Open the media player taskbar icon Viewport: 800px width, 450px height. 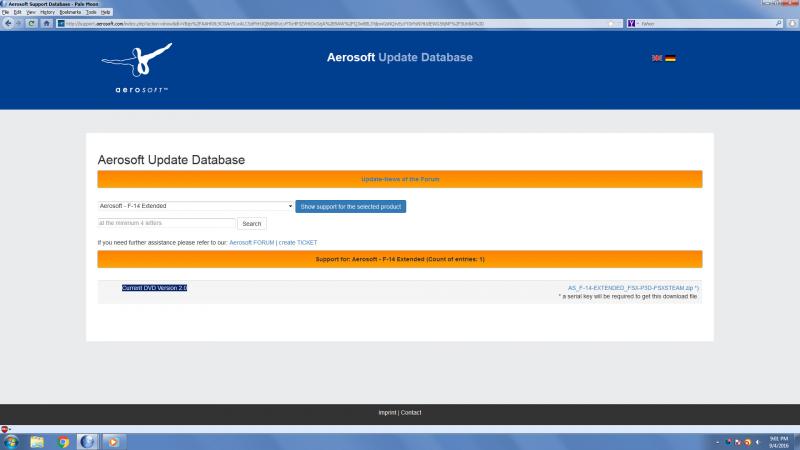pos(113,442)
